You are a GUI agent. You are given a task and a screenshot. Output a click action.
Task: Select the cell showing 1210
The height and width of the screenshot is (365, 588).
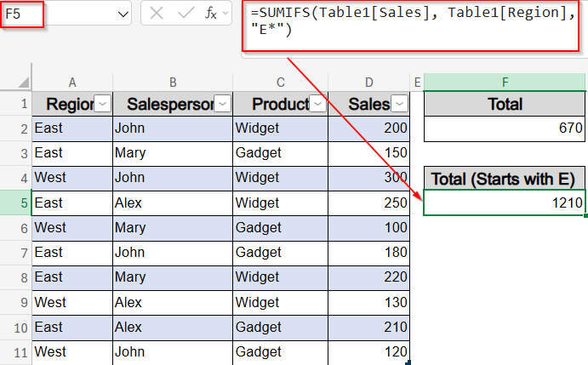(x=505, y=202)
